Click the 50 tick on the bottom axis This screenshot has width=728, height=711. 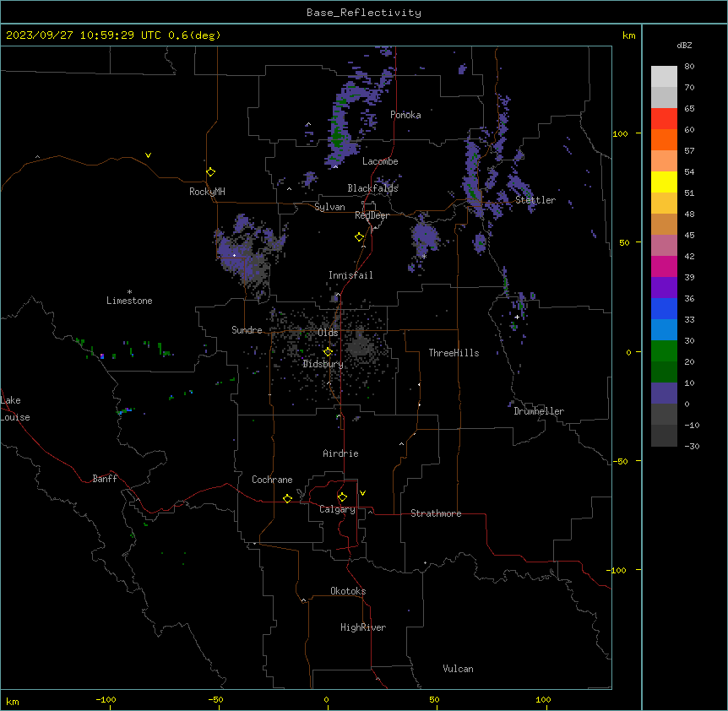434,699
